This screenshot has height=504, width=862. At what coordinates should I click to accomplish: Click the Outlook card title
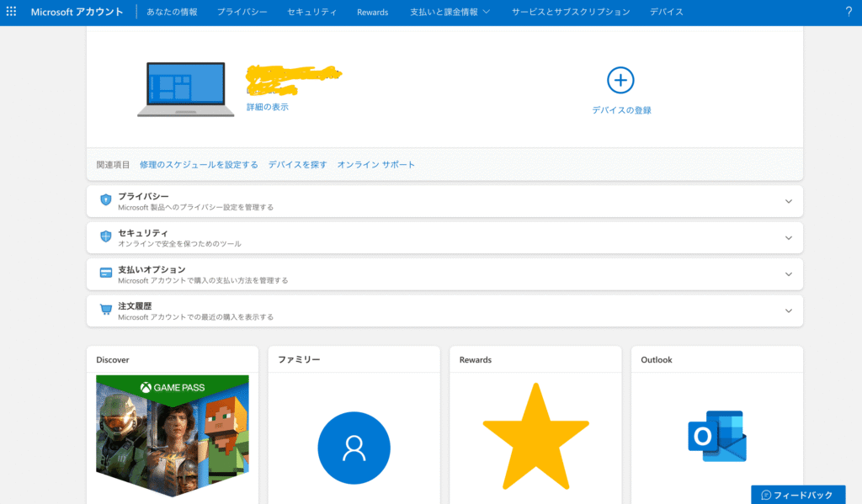click(x=657, y=360)
